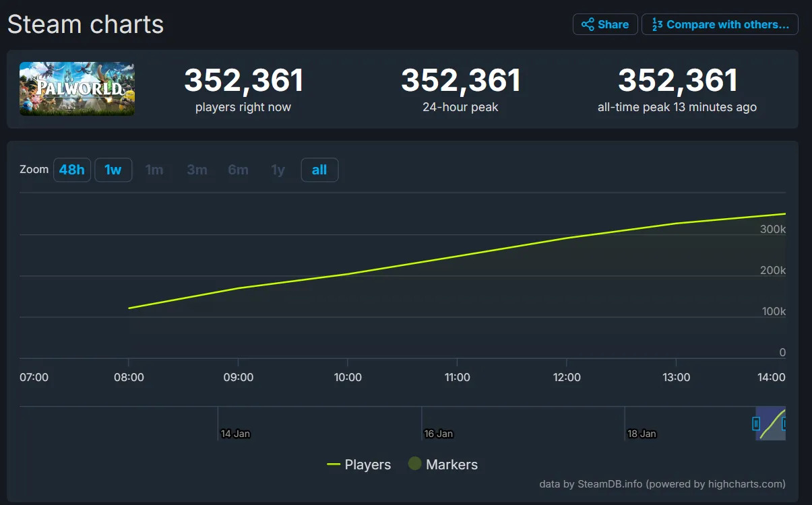Screen dimensions: 812x505
Task: Set chart zoom to 1y
Action: (x=278, y=170)
